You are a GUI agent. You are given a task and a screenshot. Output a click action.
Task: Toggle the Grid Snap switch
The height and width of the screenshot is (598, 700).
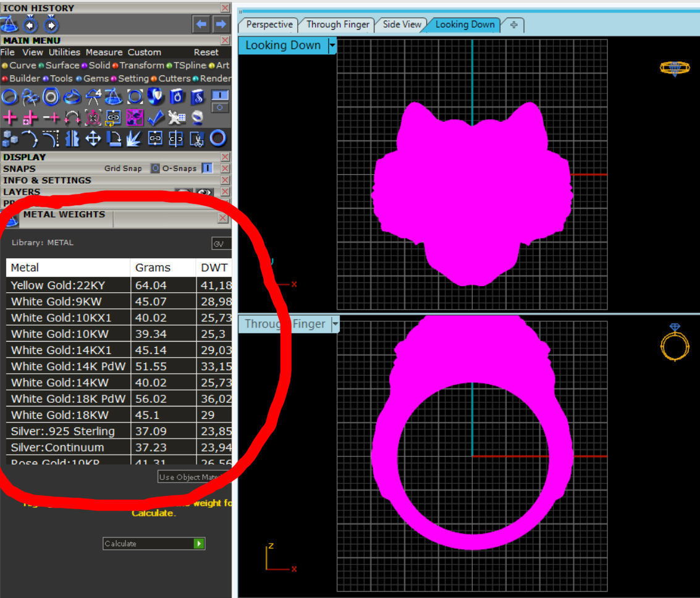pos(155,168)
